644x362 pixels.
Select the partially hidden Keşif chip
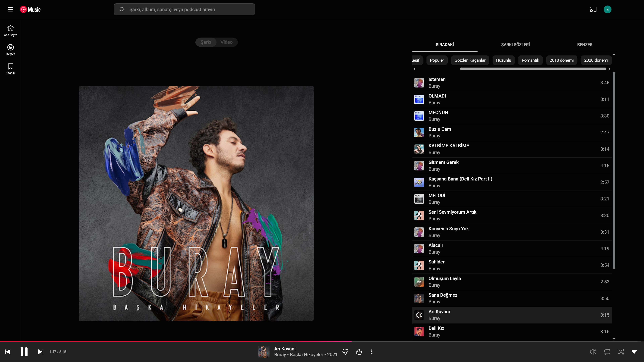point(417,60)
